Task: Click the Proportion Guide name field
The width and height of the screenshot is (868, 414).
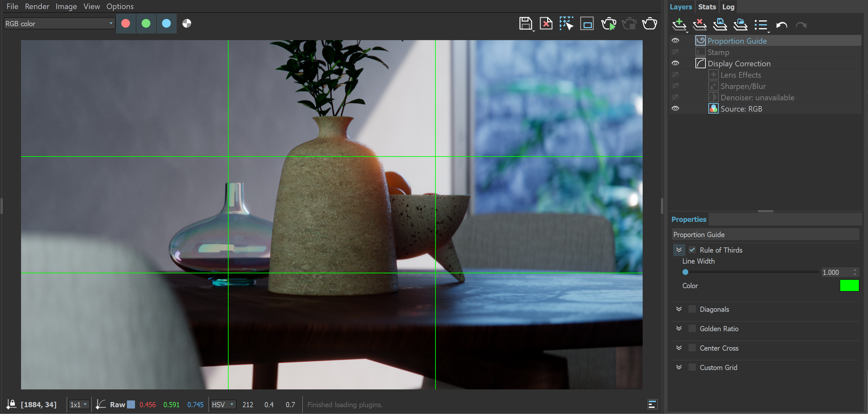Action: [765, 234]
